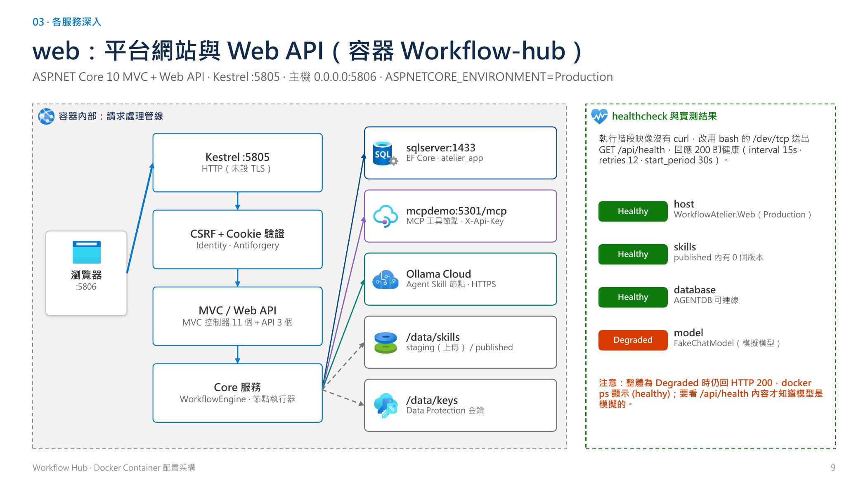
Task: Click the mcpdemo:5301/mcp label
Action: [456, 211]
